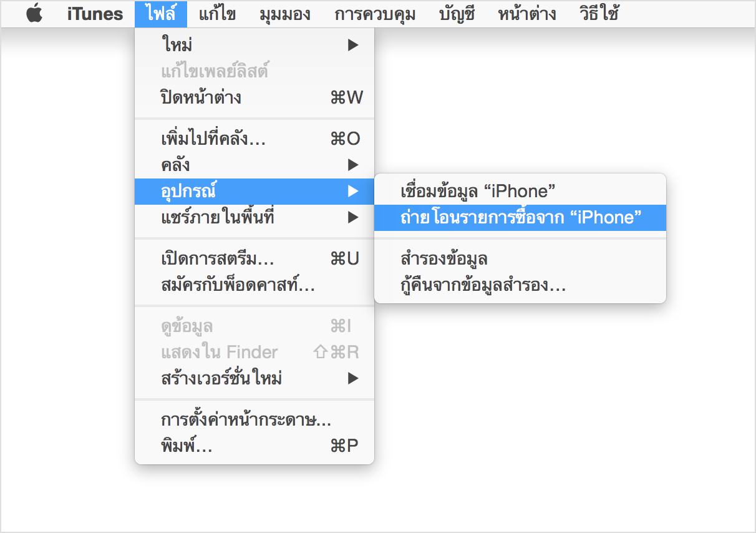The image size is (756, 533).
Task: Select ถ่ายโอนรายการซื้อจาก "iPhone"
Action: tap(520, 217)
